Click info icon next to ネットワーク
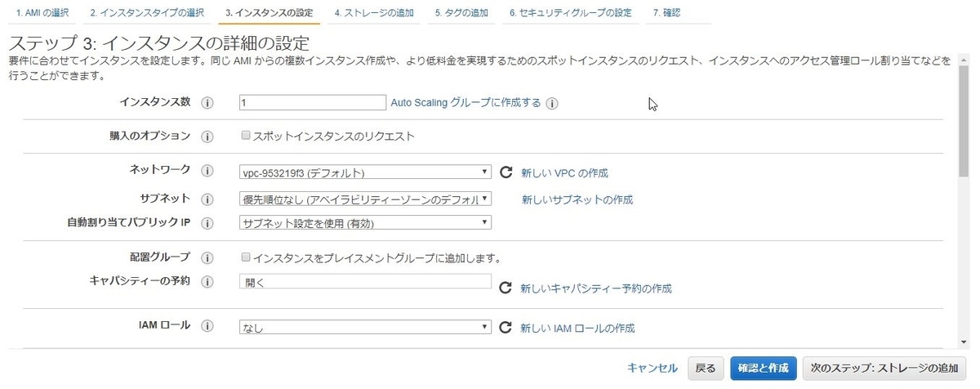This screenshot has height=389, width=980. 207,172
